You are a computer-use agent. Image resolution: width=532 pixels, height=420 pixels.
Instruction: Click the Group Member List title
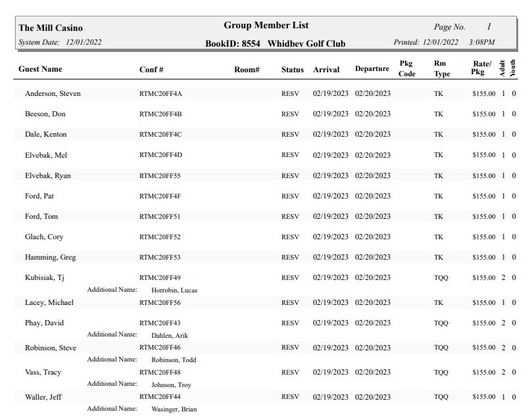(x=266, y=26)
